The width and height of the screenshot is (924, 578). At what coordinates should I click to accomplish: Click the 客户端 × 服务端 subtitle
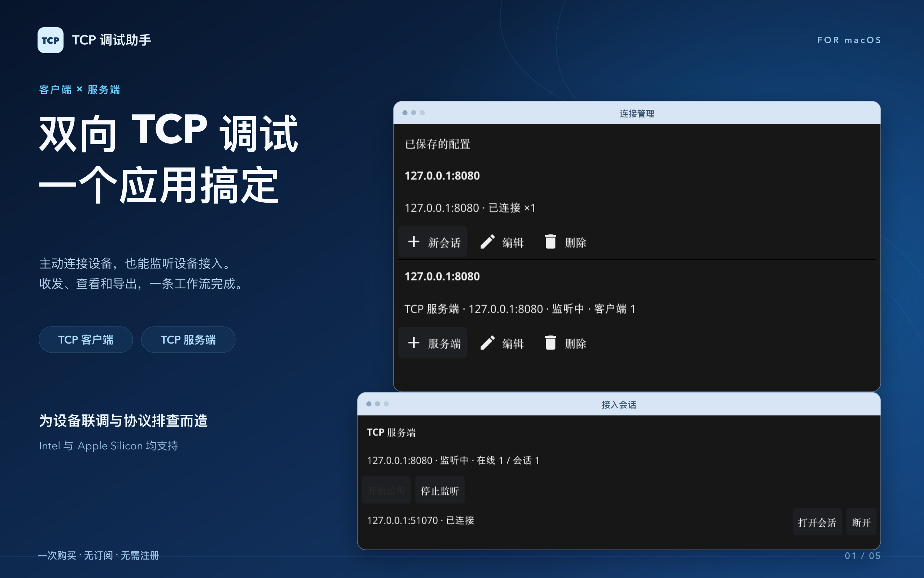(x=79, y=90)
